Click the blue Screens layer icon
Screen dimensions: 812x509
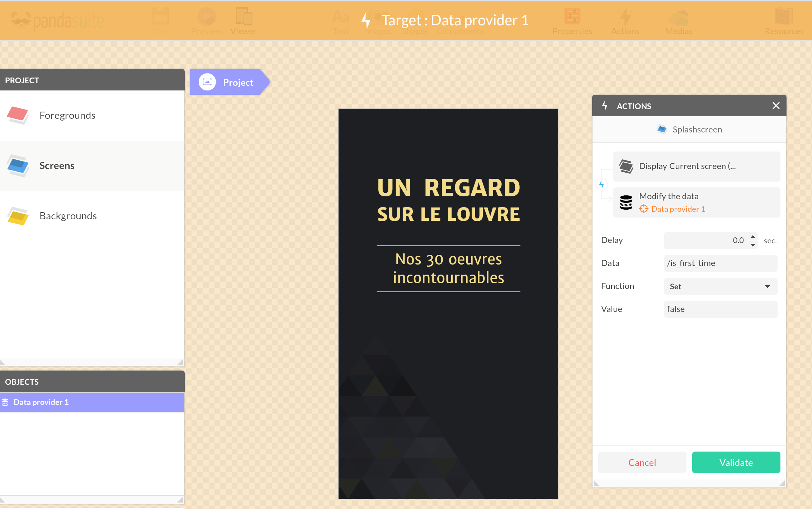click(18, 165)
